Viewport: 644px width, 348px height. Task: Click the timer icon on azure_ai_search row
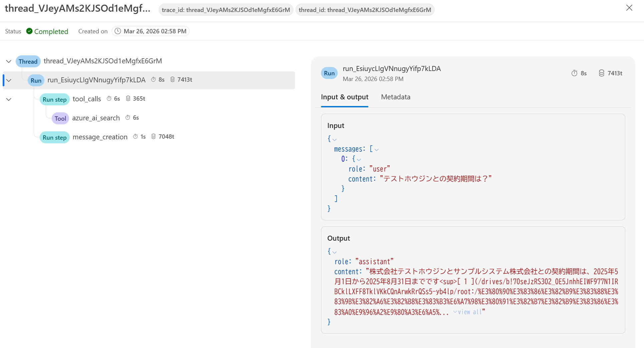tap(127, 117)
